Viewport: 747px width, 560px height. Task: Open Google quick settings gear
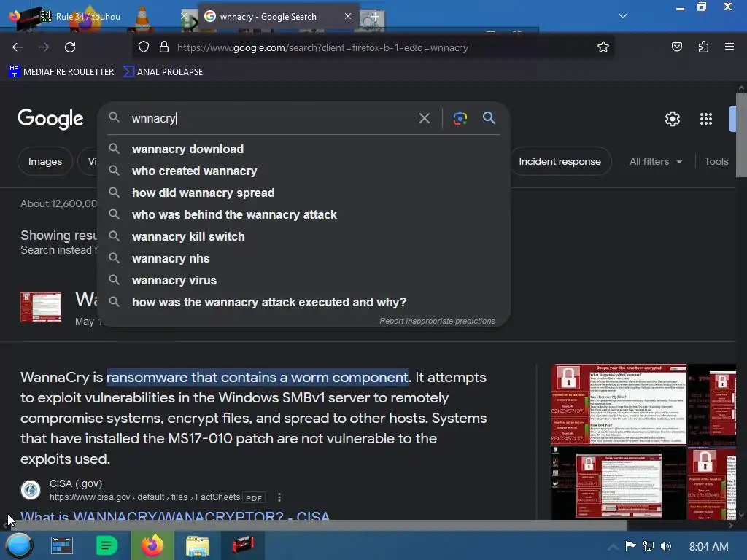pos(672,119)
